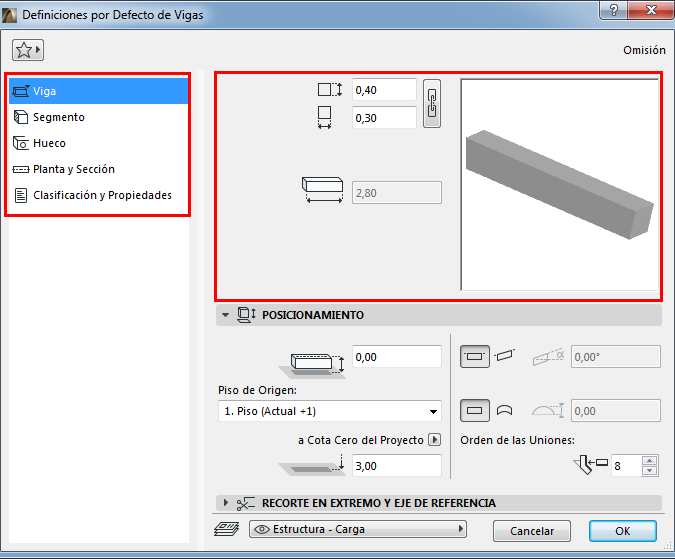Image resolution: width=675 pixels, height=559 pixels.
Task: Click the Cancelar button
Action: pyautogui.click(x=532, y=531)
